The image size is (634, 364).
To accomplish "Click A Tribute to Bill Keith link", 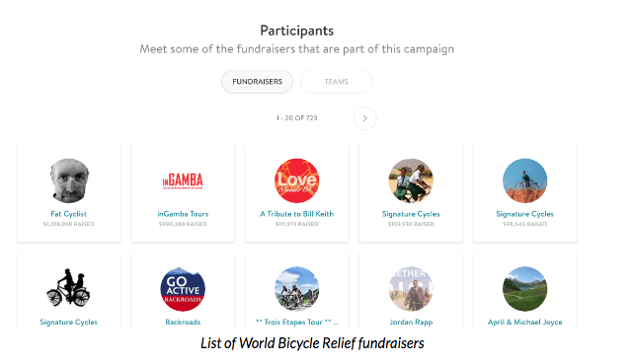I will (297, 214).
